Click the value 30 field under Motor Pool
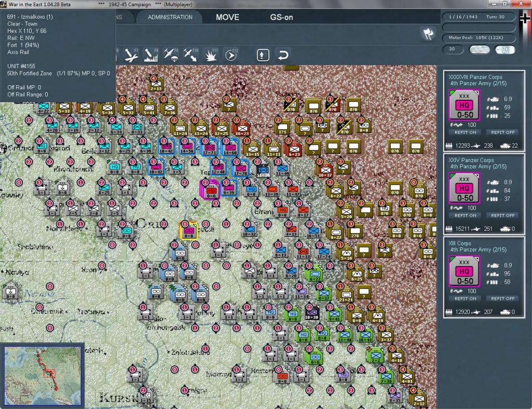532x409 pixels. coord(453,49)
